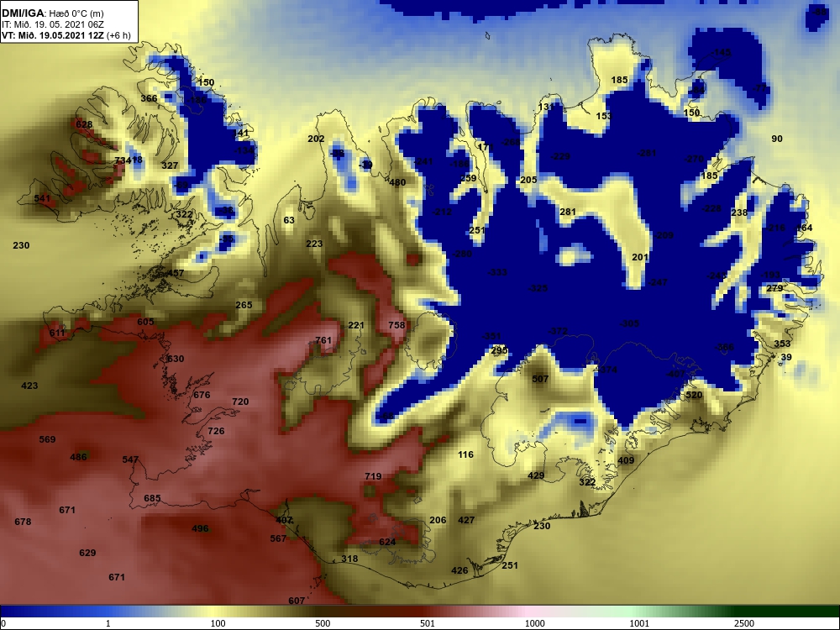Click the map value '496'
The width and height of the screenshot is (840, 630).
(200, 528)
